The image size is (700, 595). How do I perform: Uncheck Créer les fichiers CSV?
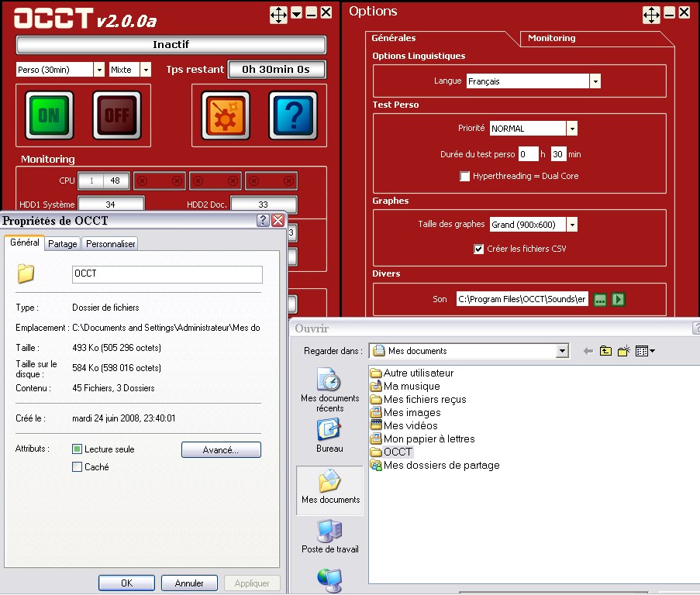point(478,249)
